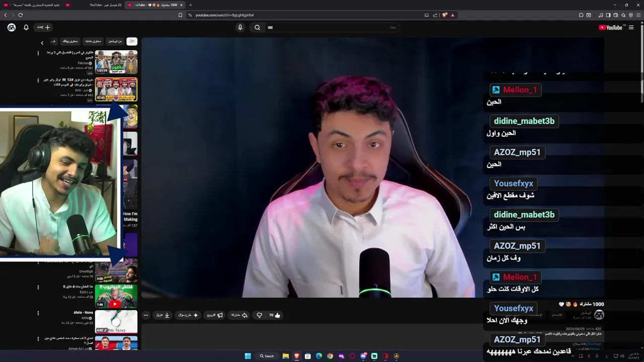
Task: Open the Leo AI sparkle icon
Action: click(623, 15)
